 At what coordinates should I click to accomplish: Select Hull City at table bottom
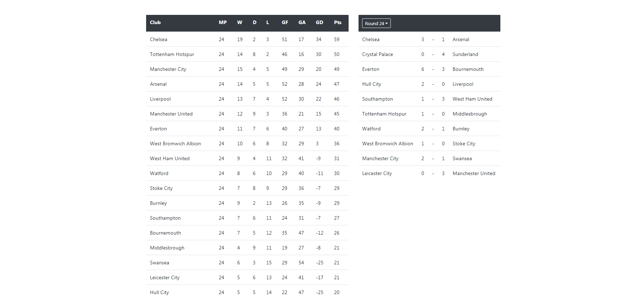(159, 292)
